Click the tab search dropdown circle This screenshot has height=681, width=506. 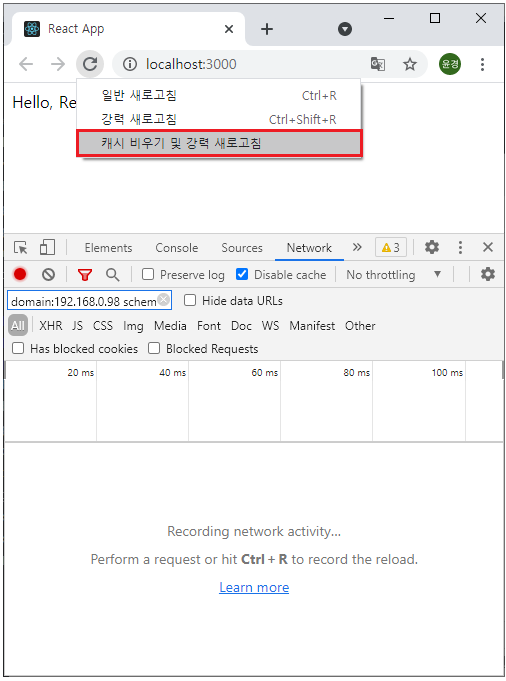345,29
